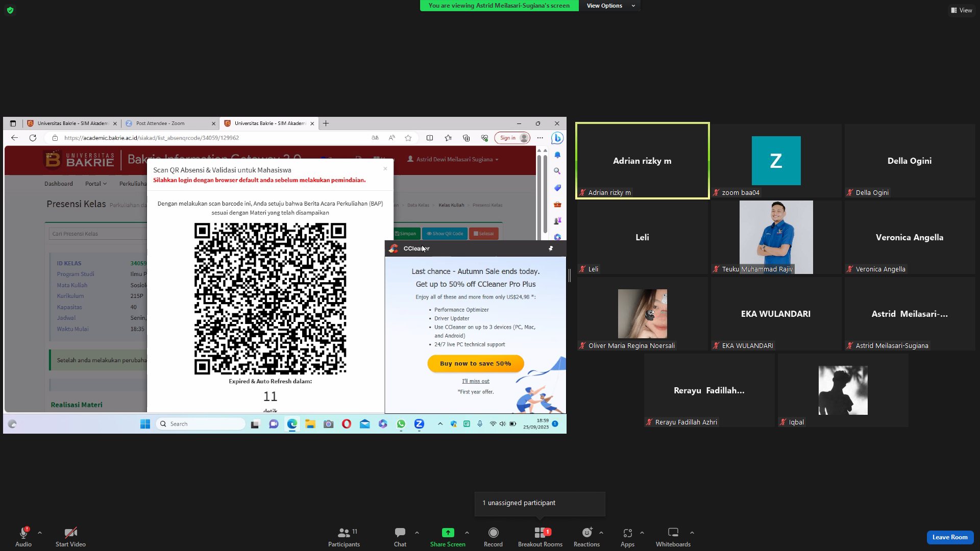Open the Dashboard menu item
This screenshot has height=551, width=980.
(59, 184)
